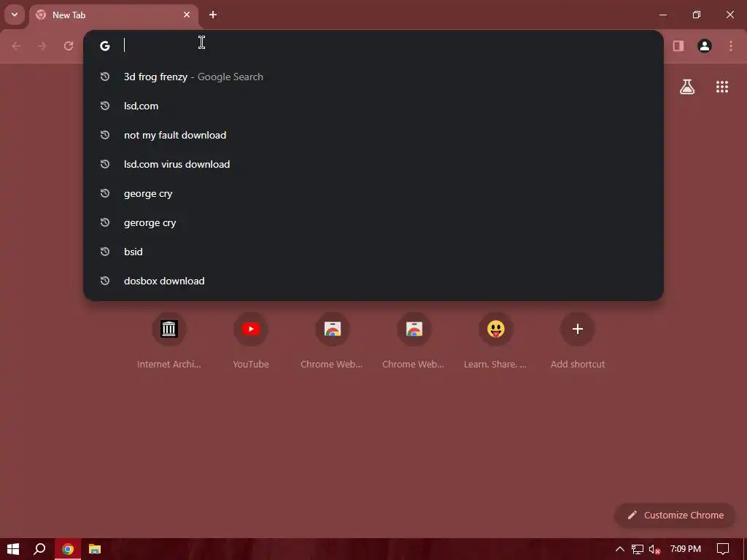Viewport: 747px width, 560px height.
Task: Select 'bsid' suggestion
Action: point(373,252)
